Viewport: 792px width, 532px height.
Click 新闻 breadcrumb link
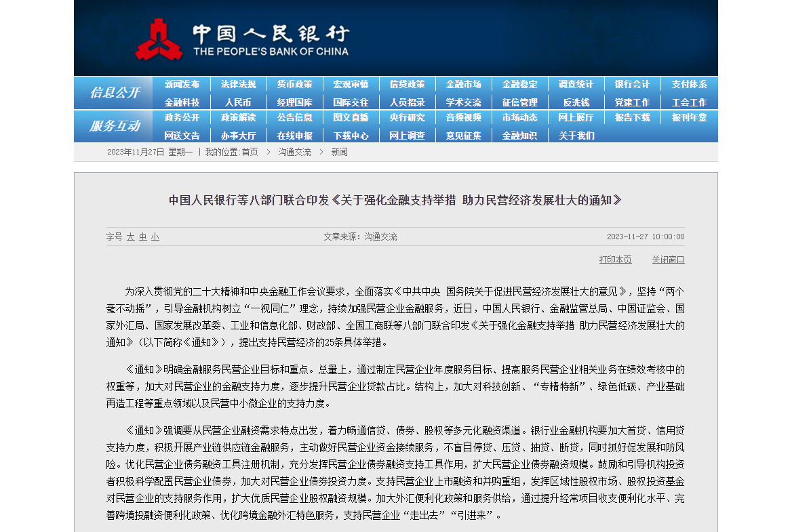340,152
